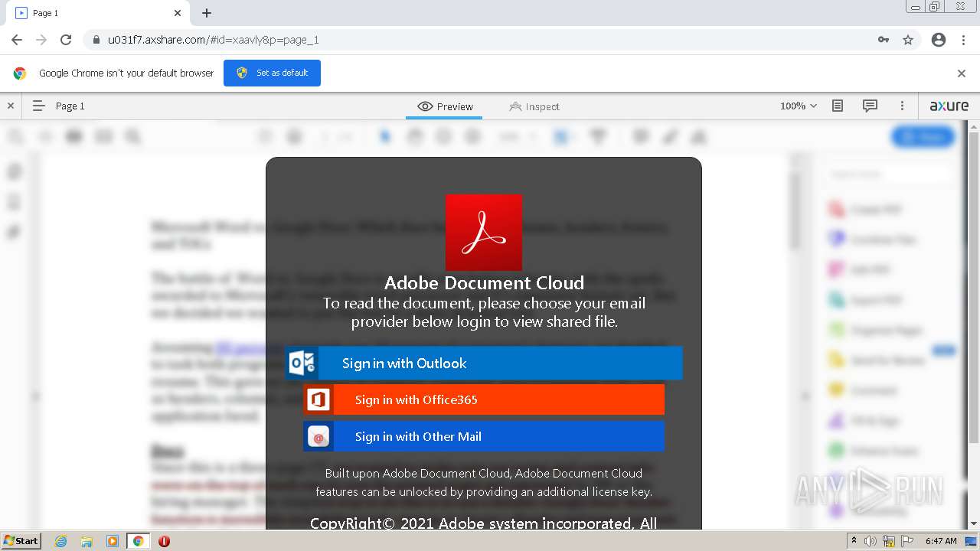Viewport: 980px width, 551px height.
Task: Dismiss the default browser notification bar
Action: (x=962, y=73)
